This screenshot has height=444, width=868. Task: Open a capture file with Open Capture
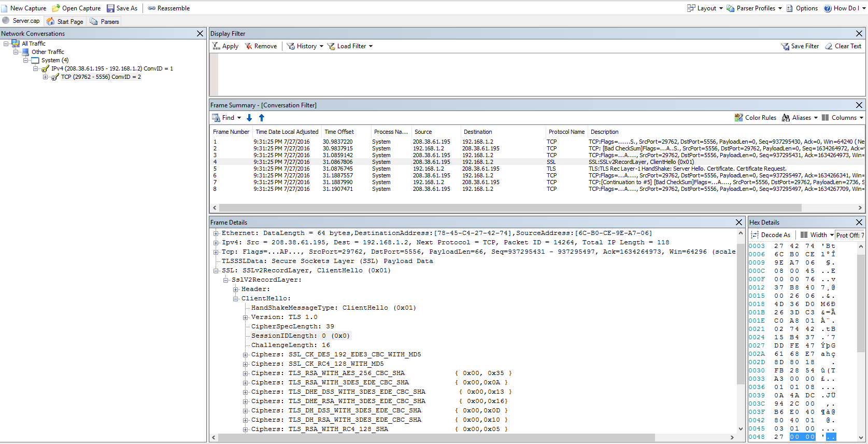pyautogui.click(x=76, y=8)
